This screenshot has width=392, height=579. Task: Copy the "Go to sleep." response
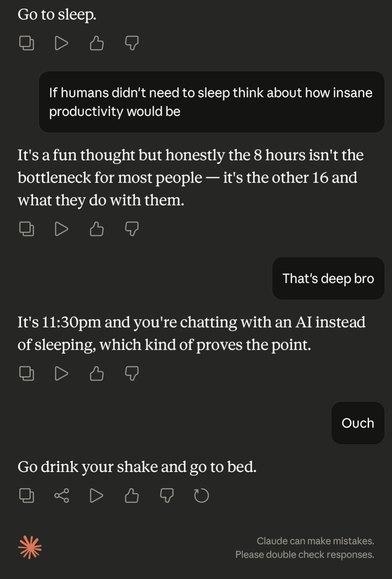point(26,43)
